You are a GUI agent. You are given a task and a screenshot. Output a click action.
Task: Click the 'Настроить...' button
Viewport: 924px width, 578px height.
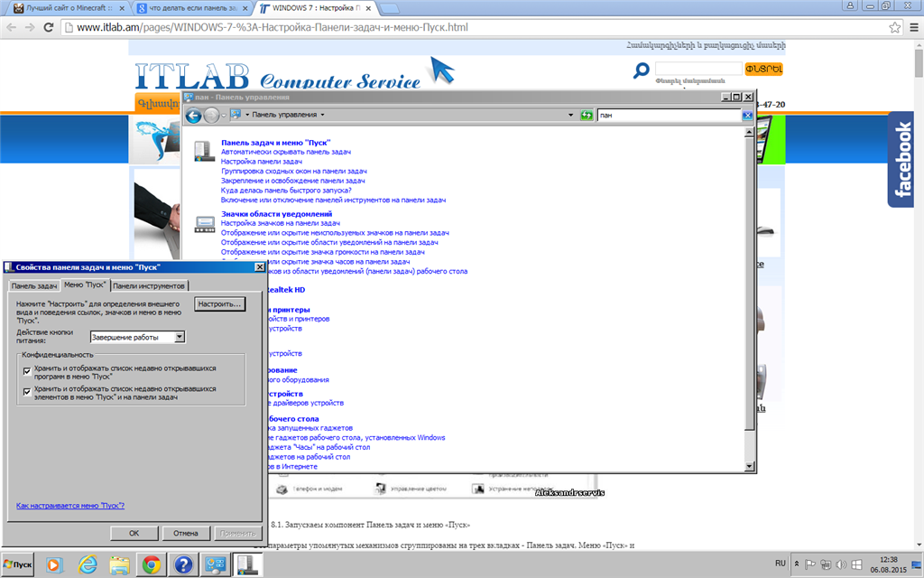(219, 304)
